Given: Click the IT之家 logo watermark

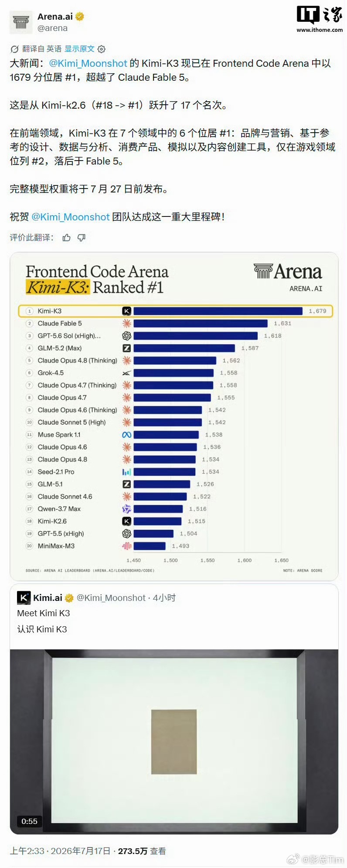Looking at the screenshot, I should (320, 19).
